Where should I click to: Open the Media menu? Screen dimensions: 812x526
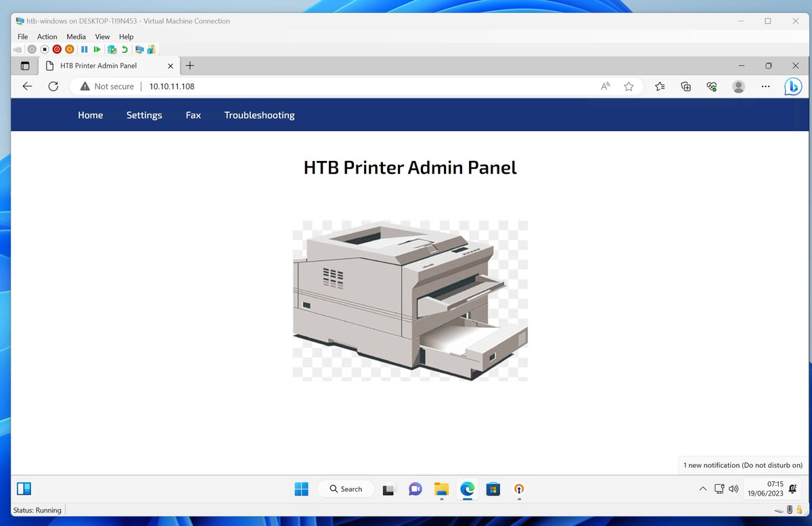click(76, 37)
